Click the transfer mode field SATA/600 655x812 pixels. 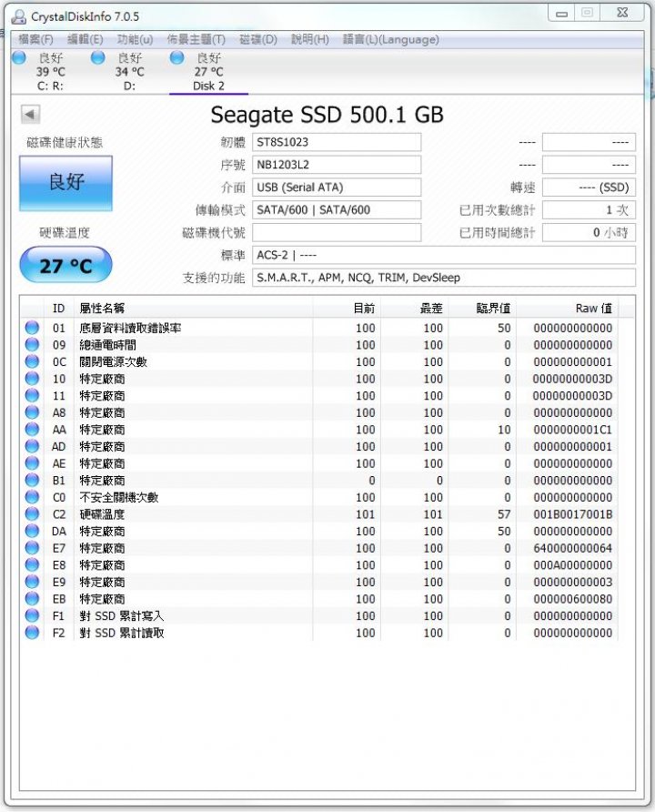(x=337, y=209)
